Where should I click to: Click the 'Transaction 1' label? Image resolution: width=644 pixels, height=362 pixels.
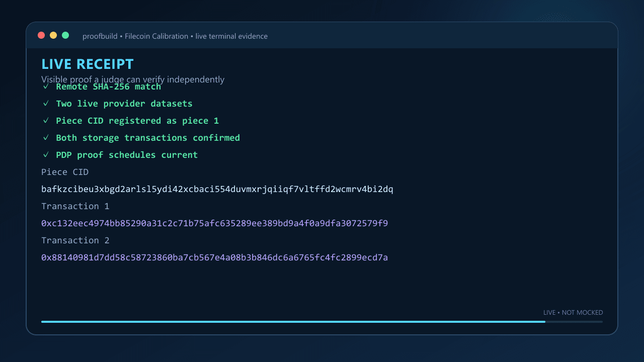(x=75, y=206)
